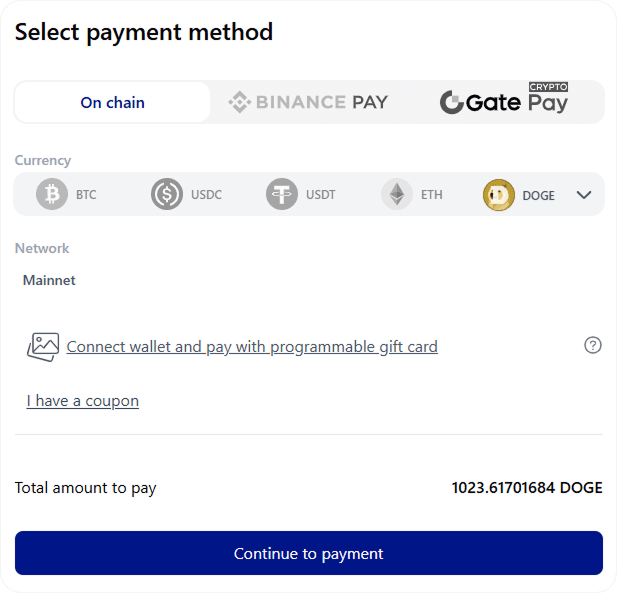
Task: Choose USDT currency option
Action: click(x=320, y=195)
